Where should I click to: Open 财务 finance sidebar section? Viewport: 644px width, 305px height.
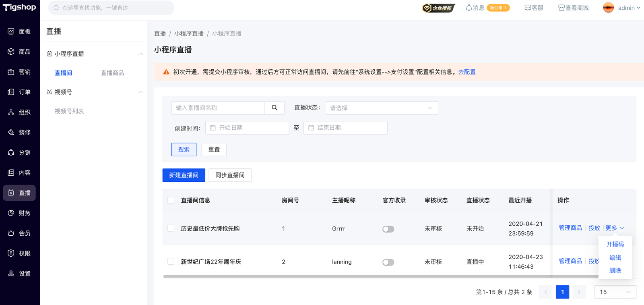(x=19, y=213)
